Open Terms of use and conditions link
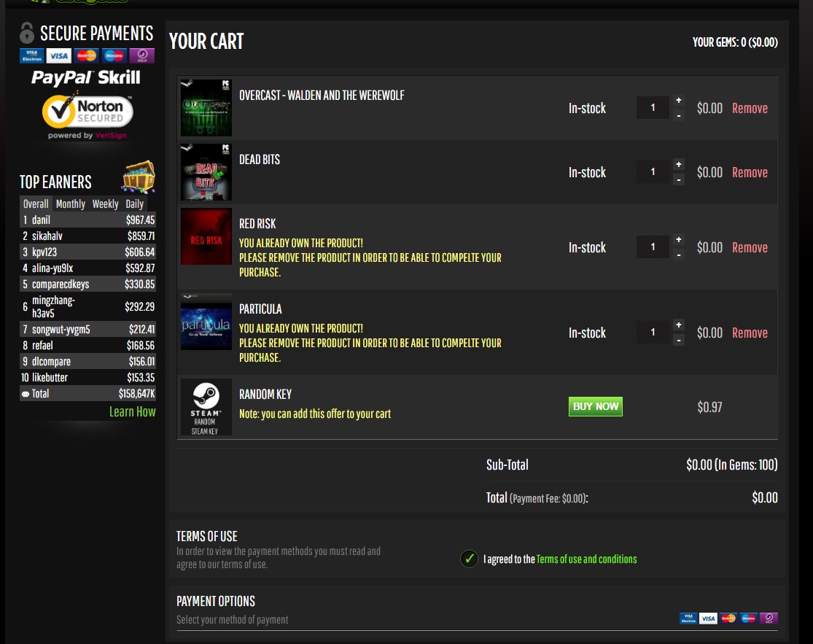 (586, 559)
